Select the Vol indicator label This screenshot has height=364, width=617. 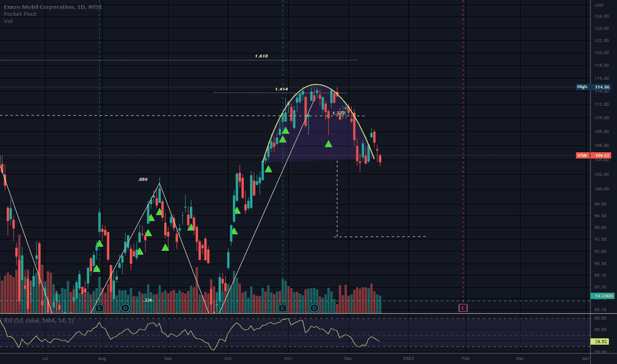8,21
